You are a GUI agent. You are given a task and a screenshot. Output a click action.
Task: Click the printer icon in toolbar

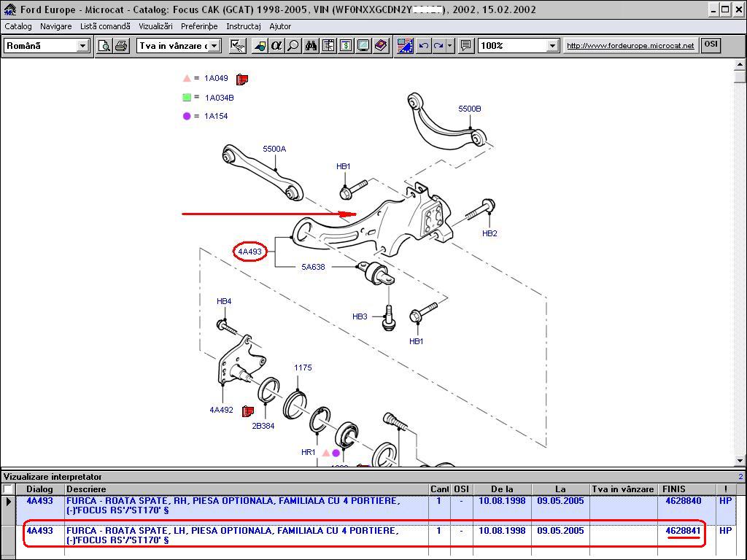click(121, 46)
